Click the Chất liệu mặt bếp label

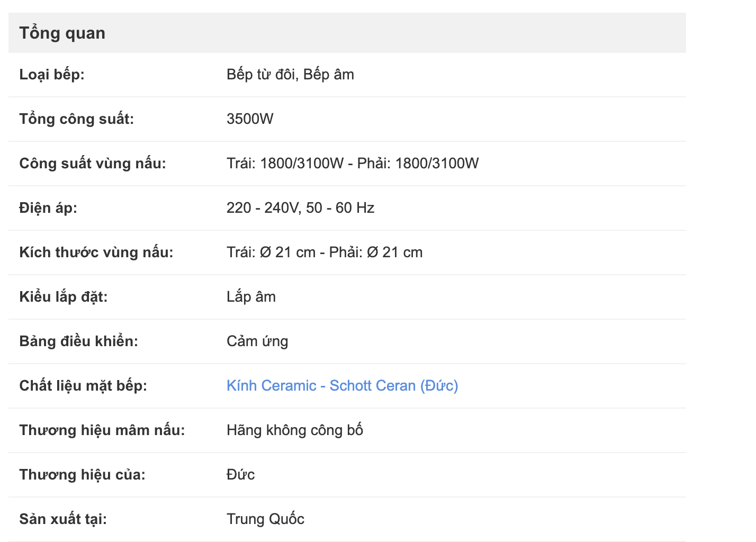pos(83,386)
